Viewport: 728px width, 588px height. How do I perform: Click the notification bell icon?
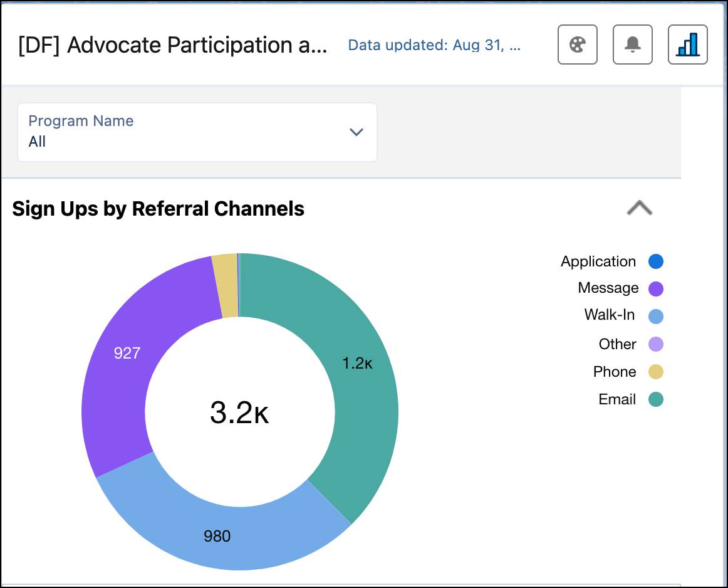pyautogui.click(x=632, y=45)
